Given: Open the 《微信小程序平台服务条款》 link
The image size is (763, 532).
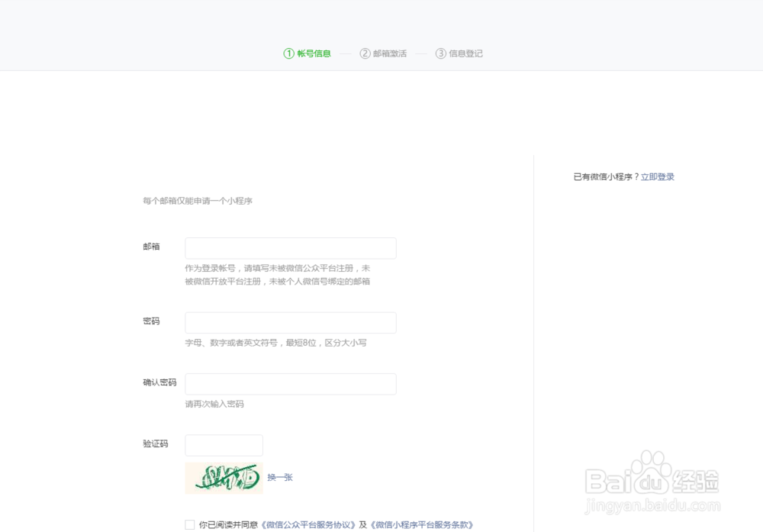Looking at the screenshot, I should pos(422,524).
